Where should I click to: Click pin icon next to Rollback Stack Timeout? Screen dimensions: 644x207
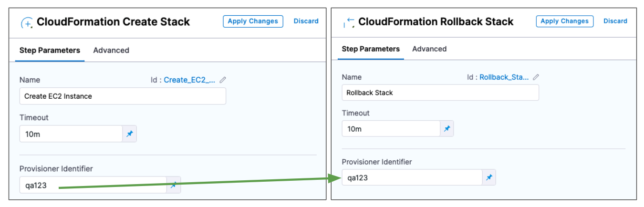point(447,129)
